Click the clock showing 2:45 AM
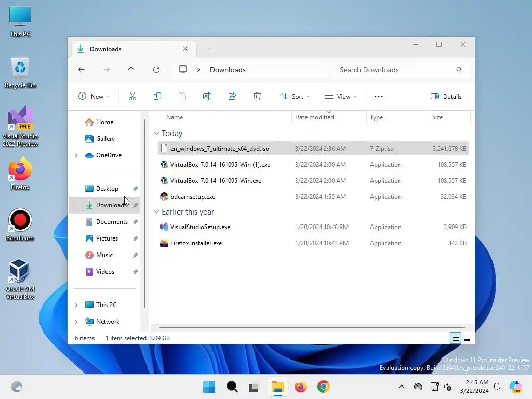532x399 pixels. pos(474,387)
